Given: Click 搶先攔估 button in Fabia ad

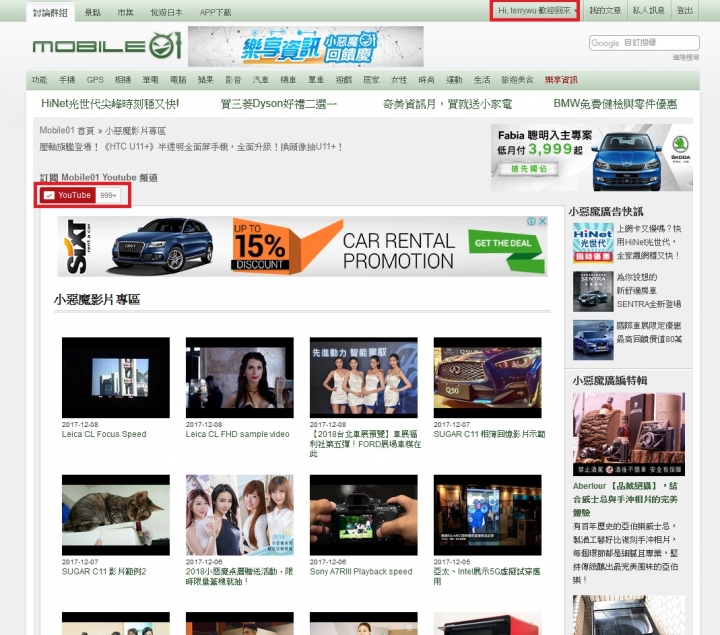Looking at the screenshot, I should pos(529,169).
